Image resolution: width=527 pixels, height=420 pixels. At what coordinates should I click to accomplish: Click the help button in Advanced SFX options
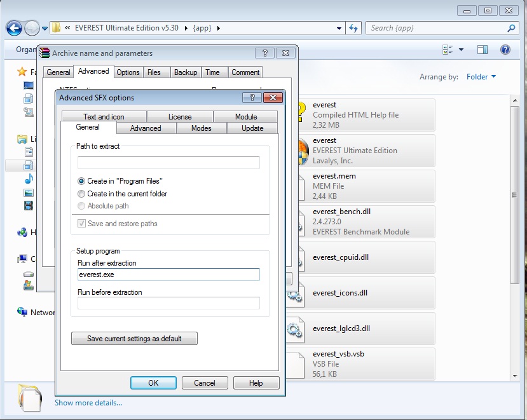252,98
